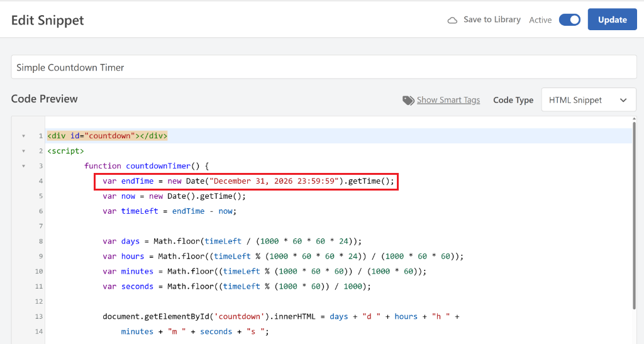The width and height of the screenshot is (644, 344).
Task: Click the Save to Library text
Action: pyautogui.click(x=492, y=19)
